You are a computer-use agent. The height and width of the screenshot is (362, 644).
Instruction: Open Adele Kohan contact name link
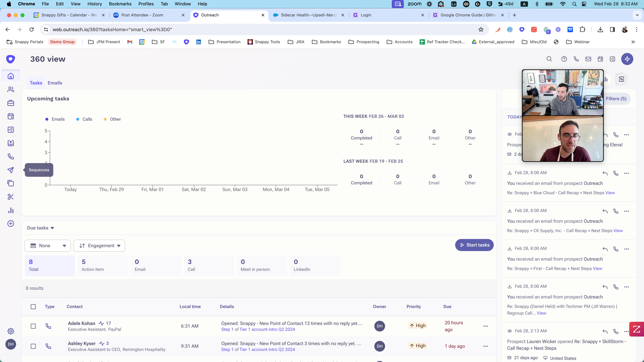[82, 323]
